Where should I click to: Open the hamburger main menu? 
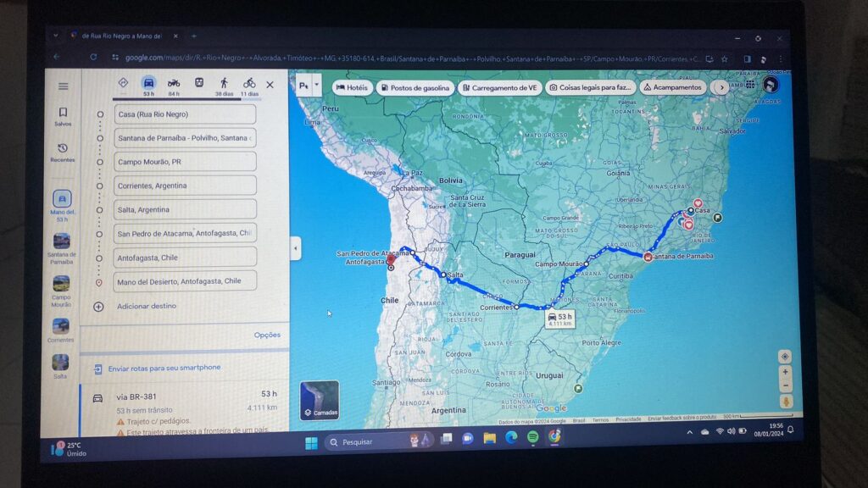(x=63, y=86)
